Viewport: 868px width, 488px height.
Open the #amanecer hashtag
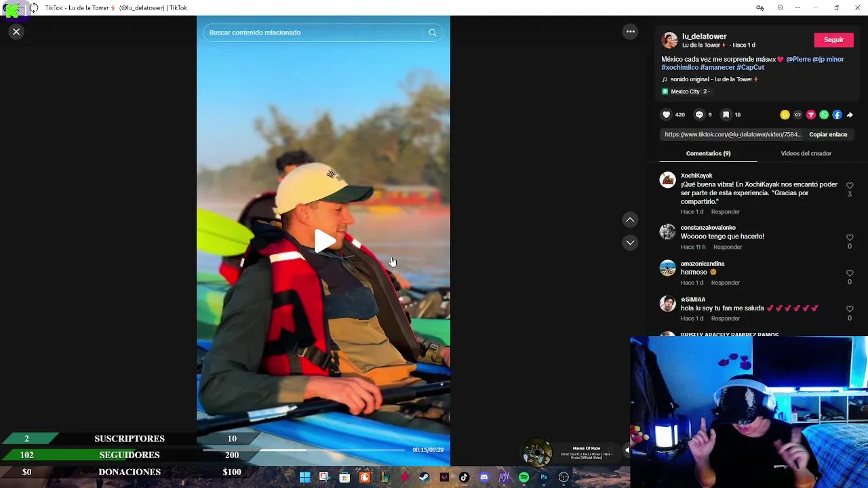click(717, 67)
